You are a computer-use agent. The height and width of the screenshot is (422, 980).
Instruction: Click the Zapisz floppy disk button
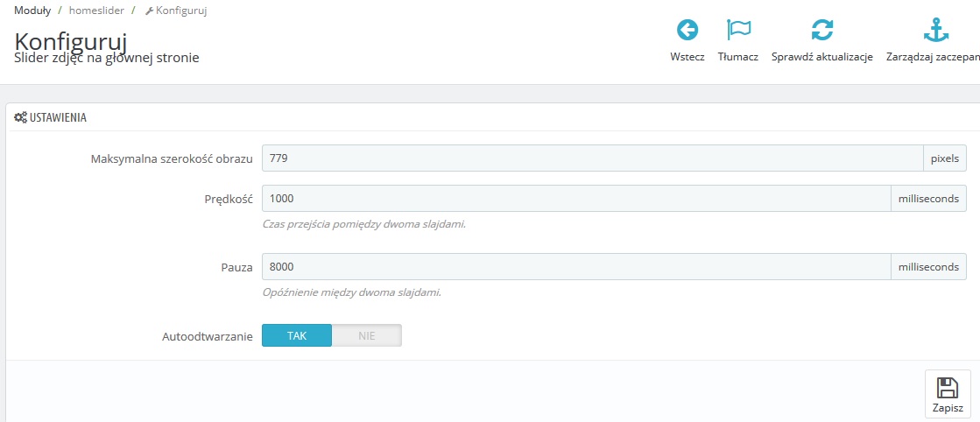pyautogui.click(x=948, y=394)
